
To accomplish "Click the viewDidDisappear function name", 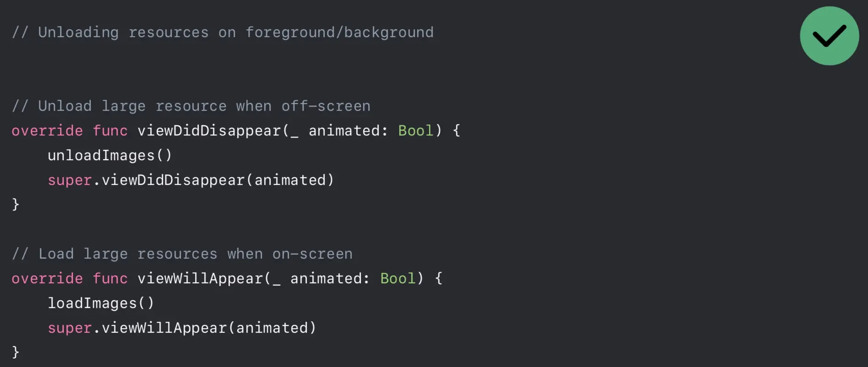I will (x=209, y=131).
